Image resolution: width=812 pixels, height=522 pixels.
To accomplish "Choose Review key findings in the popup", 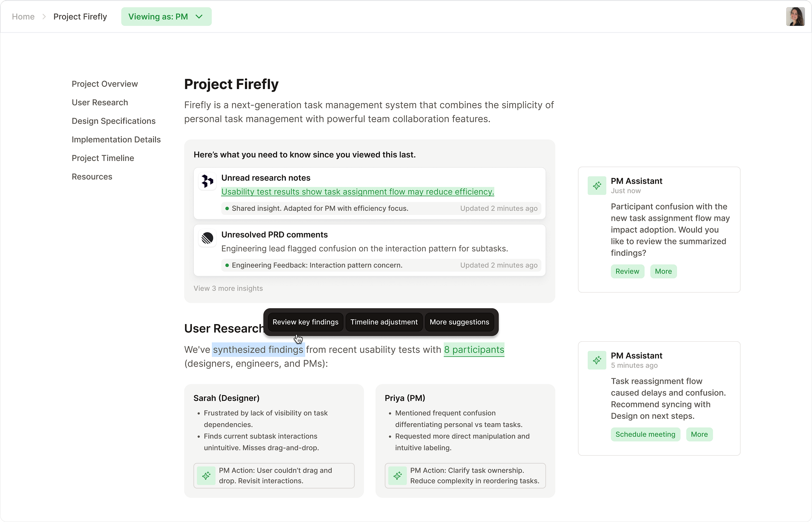I will 305,322.
